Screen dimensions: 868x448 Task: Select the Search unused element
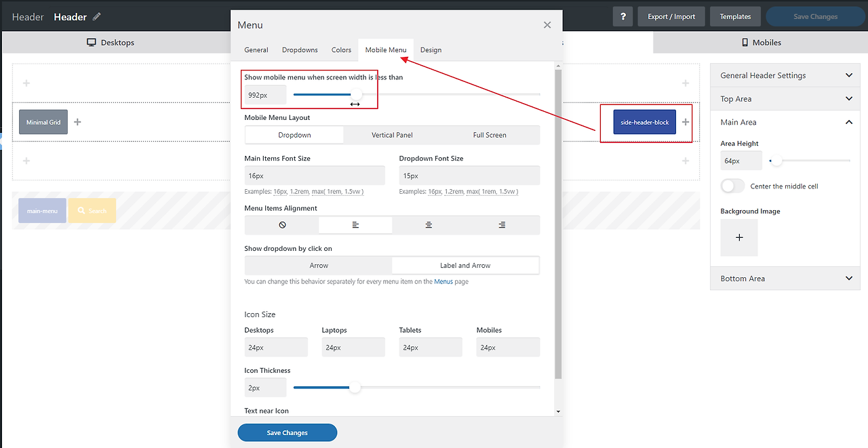click(x=92, y=211)
